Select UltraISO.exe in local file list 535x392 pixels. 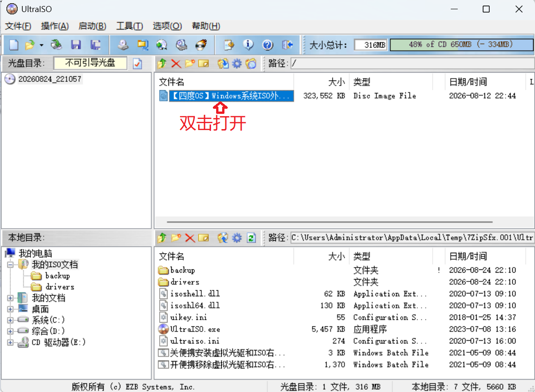click(x=195, y=329)
